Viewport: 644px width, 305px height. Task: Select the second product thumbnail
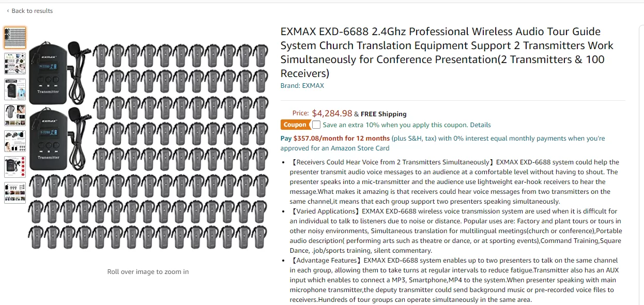(15, 63)
